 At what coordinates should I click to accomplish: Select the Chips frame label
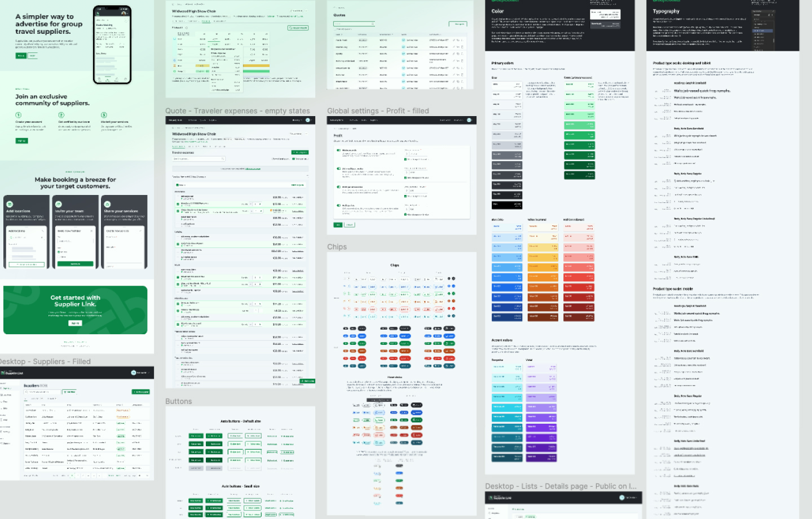click(x=337, y=247)
